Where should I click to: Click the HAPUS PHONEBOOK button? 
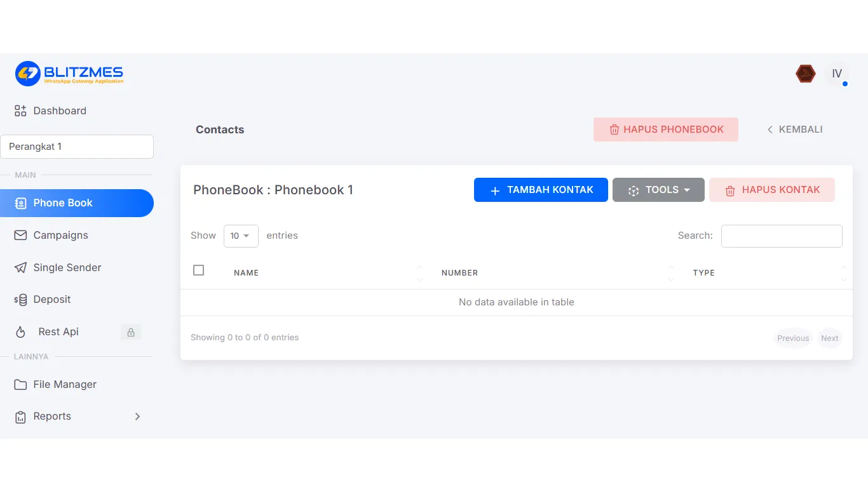[666, 130]
